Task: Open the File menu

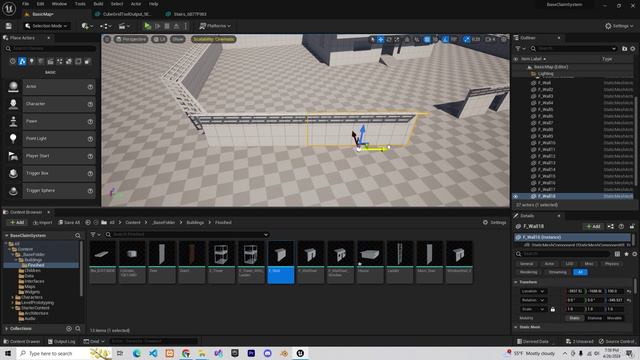Action: (x=25, y=4)
